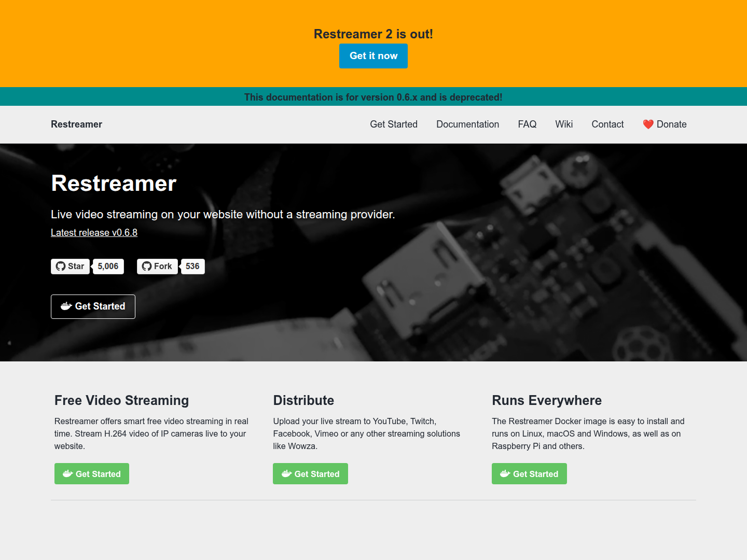Go to the FAQ page
The width and height of the screenshot is (747, 560).
pyautogui.click(x=527, y=124)
